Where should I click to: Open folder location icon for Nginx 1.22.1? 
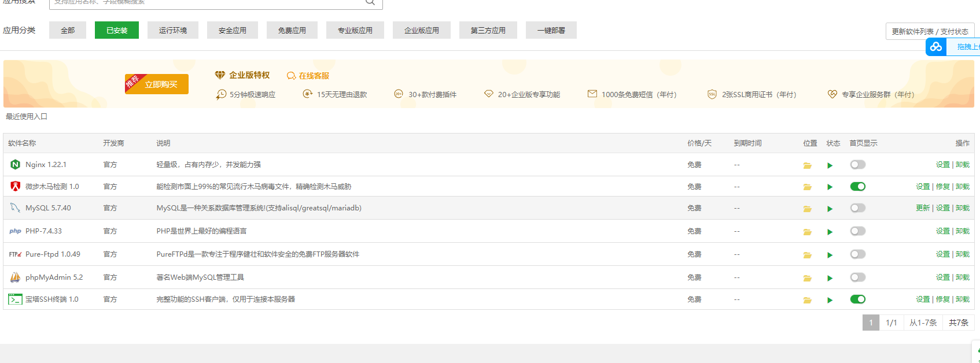click(x=807, y=165)
